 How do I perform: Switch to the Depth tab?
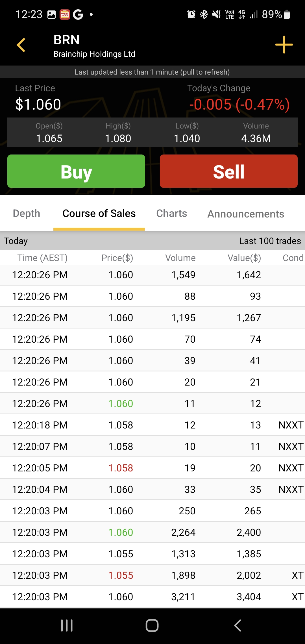[27, 214]
